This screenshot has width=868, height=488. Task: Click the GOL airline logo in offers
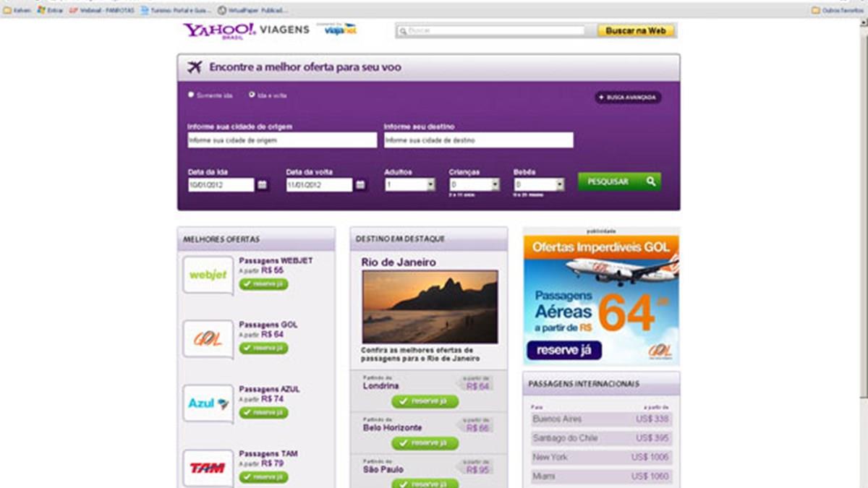[x=208, y=339]
